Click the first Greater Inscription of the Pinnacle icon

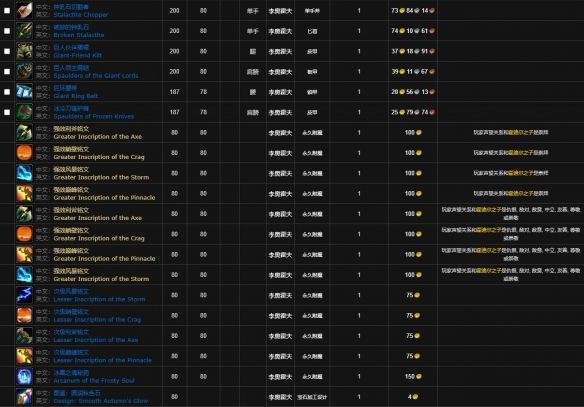click(24, 194)
